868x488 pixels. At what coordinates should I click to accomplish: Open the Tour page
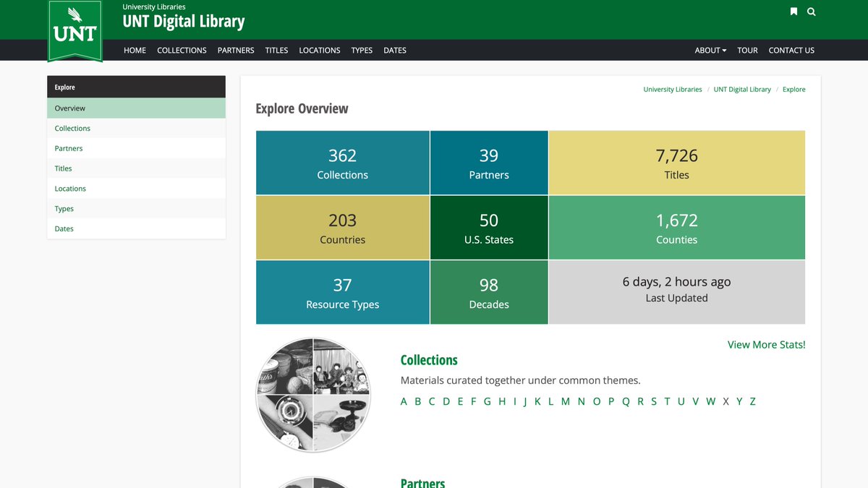(x=747, y=51)
